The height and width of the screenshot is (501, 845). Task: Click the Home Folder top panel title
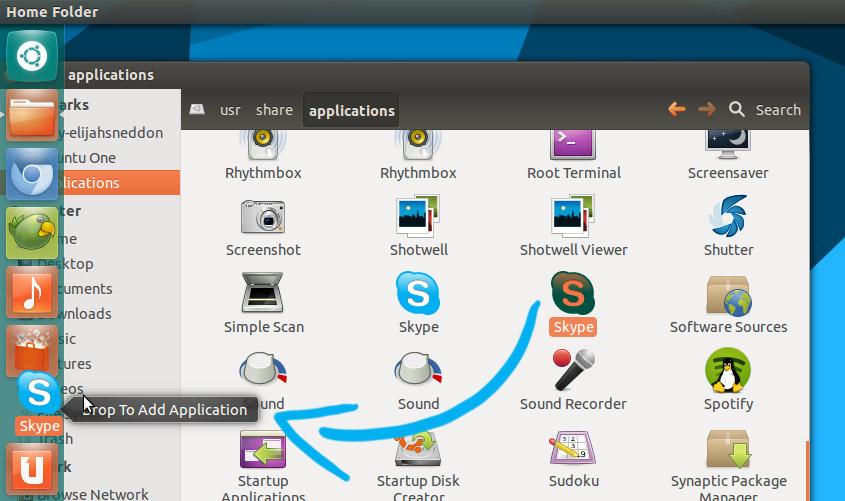tap(52, 12)
